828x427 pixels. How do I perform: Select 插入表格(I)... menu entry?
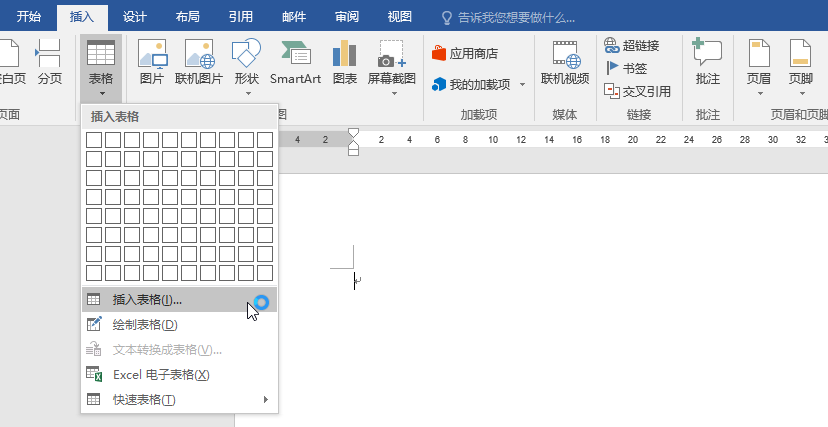(x=147, y=299)
